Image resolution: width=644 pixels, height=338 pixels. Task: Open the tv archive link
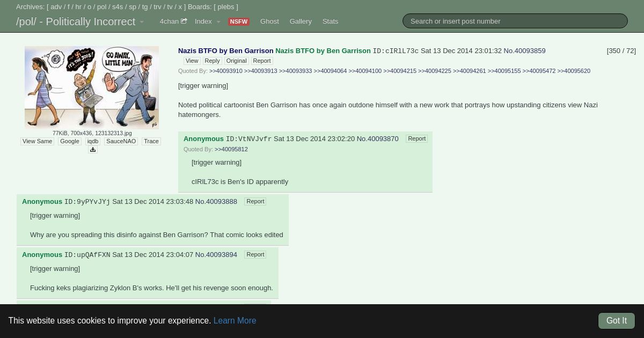click(170, 7)
